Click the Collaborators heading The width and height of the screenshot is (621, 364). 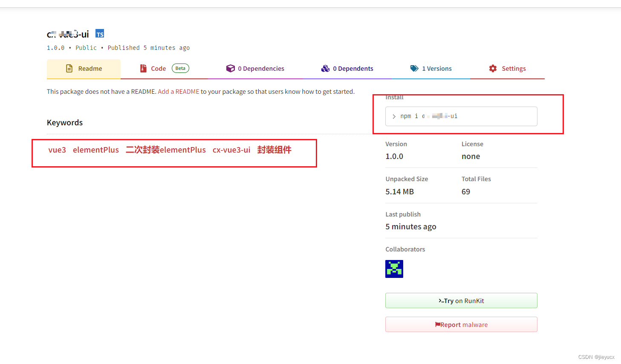click(405, 249)
